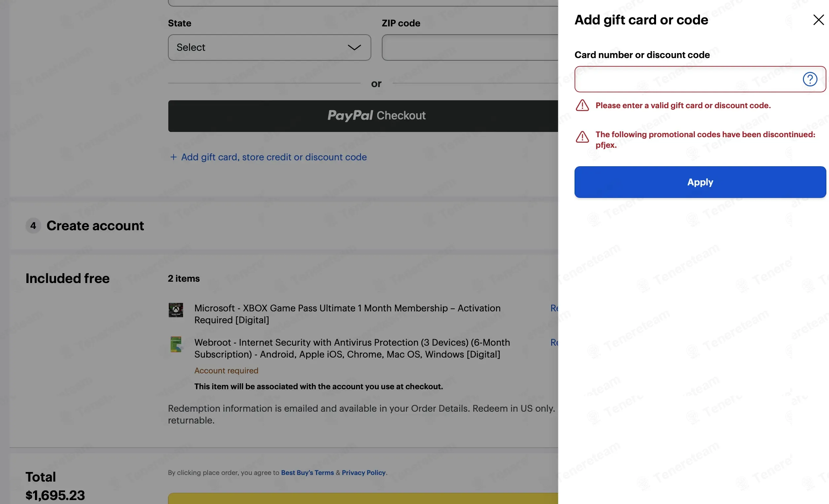Click the 2 items label
Image resolution: width=829 pixels, height=504 pixels.
pos(184,278)
